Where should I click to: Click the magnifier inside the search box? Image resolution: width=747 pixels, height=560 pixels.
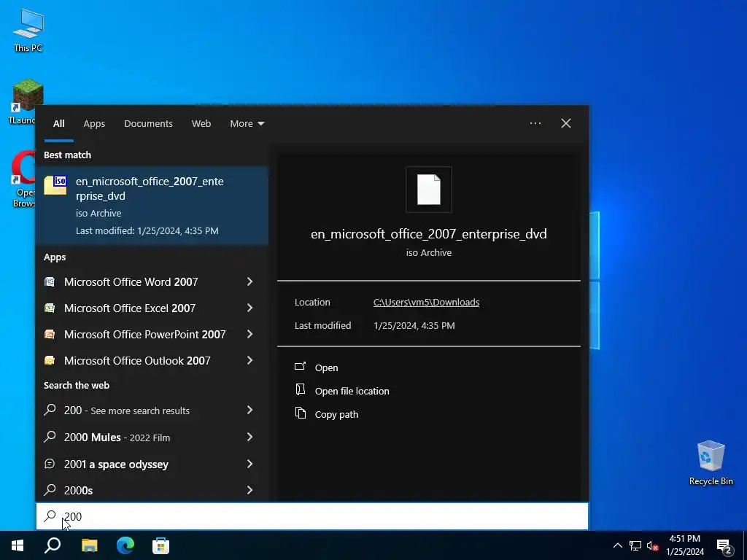50,516
